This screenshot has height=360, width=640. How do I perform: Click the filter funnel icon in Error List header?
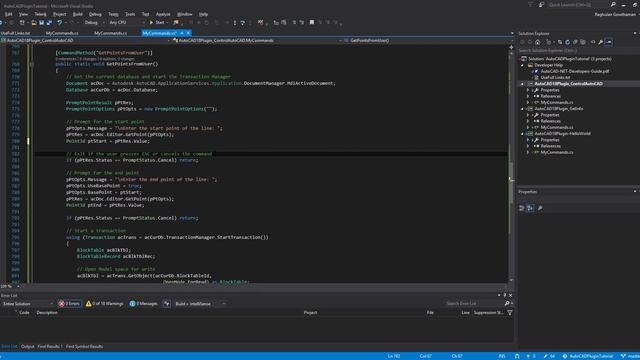(510, 313)
